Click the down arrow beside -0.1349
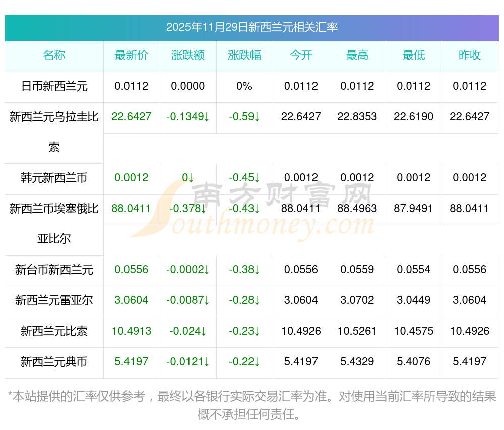 [x=207, y=117]
